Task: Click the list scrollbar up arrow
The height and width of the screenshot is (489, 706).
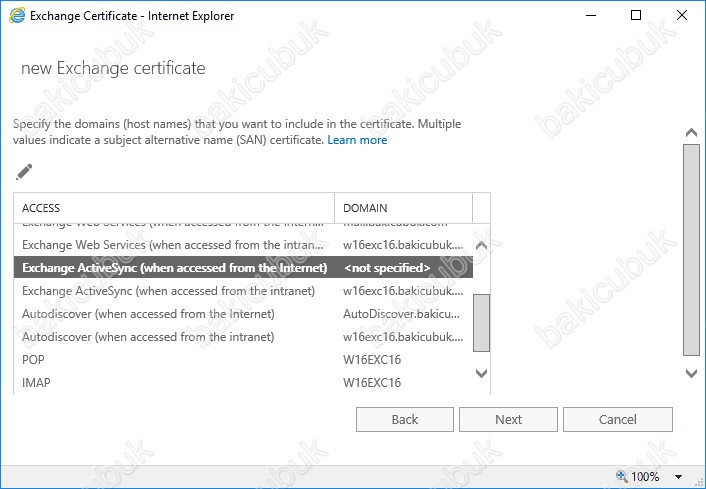Action: (481, 245)
